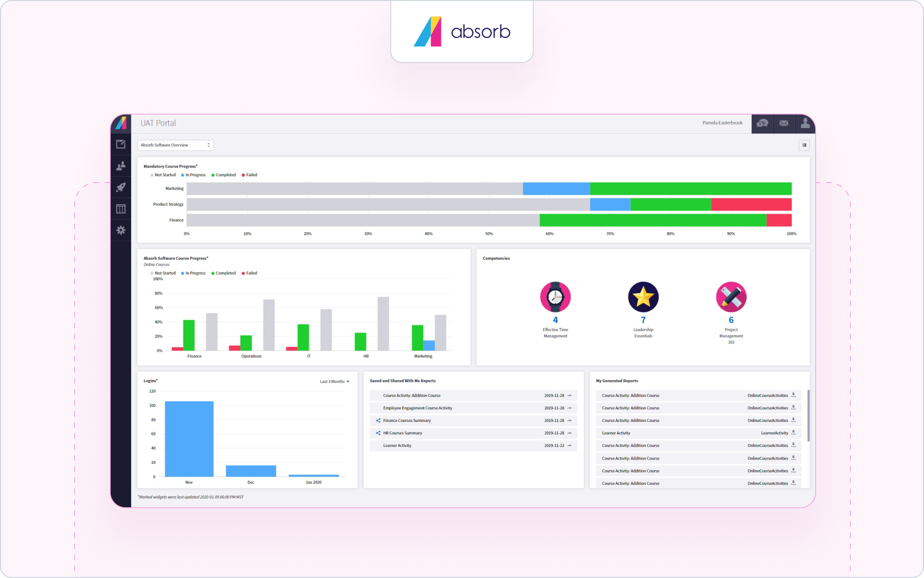This screenshot has height=578, width=924.
Task: Click share arrow for Employee Engagement Course Activity
Action: (569, 408)
